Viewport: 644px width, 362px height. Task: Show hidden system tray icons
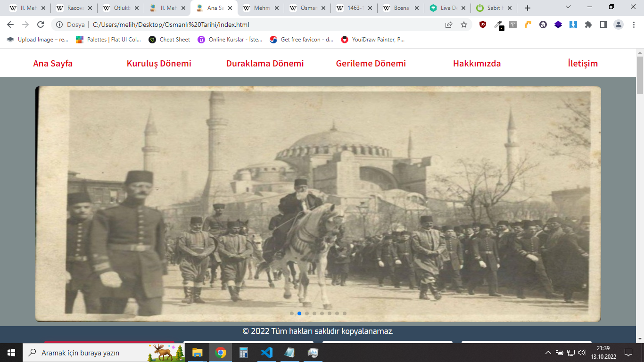[x=548, y=353]
